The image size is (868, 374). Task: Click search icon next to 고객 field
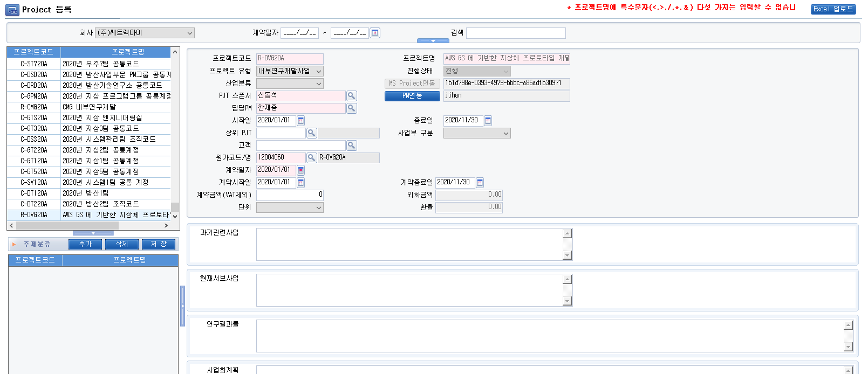click(351, 146)
